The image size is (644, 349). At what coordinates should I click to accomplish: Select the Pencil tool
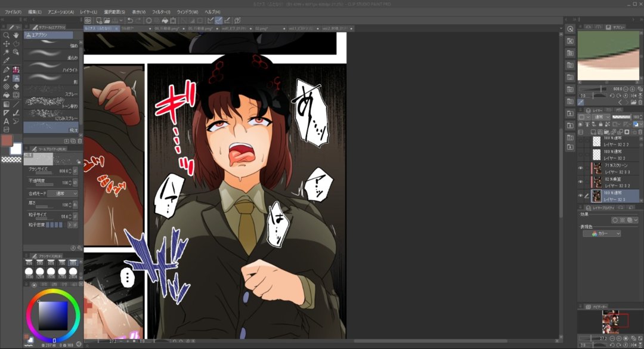[x=6, y=78]
